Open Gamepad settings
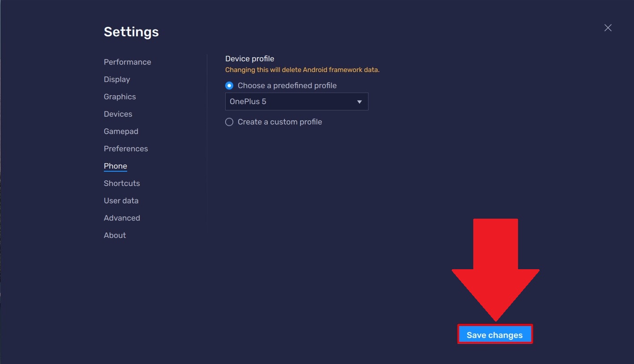This screenshot has width=634, height=364. click(x=121, y=131)
